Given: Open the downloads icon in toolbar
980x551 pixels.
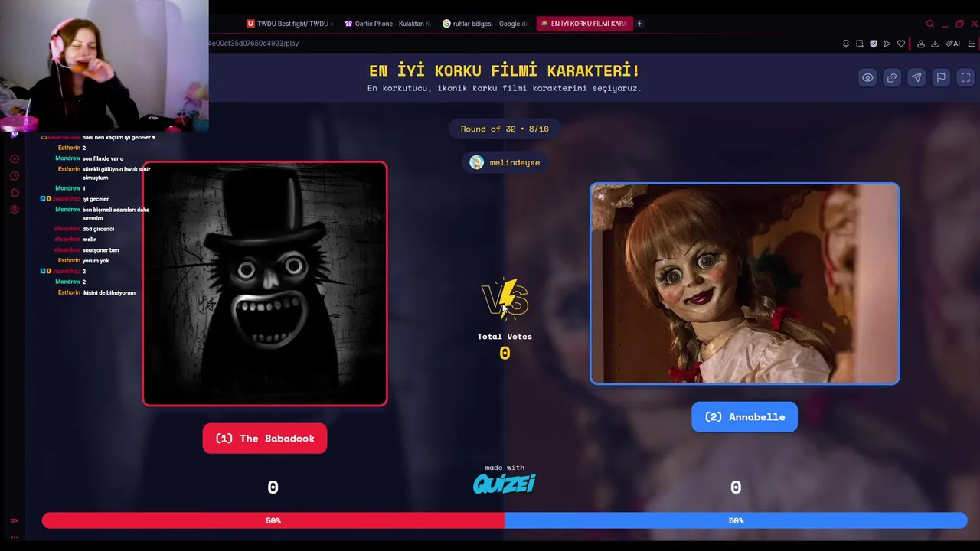Looking at the screenshot, I should click(x=935, y=44).
